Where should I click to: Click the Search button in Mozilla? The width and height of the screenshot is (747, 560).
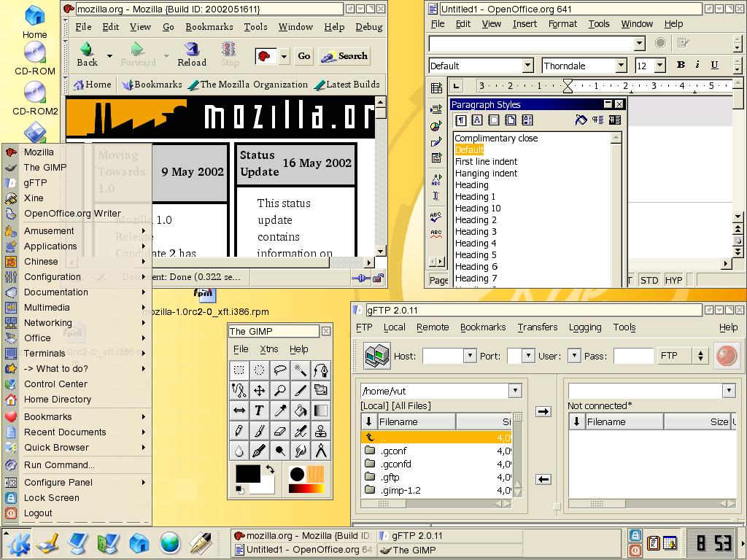344,56
